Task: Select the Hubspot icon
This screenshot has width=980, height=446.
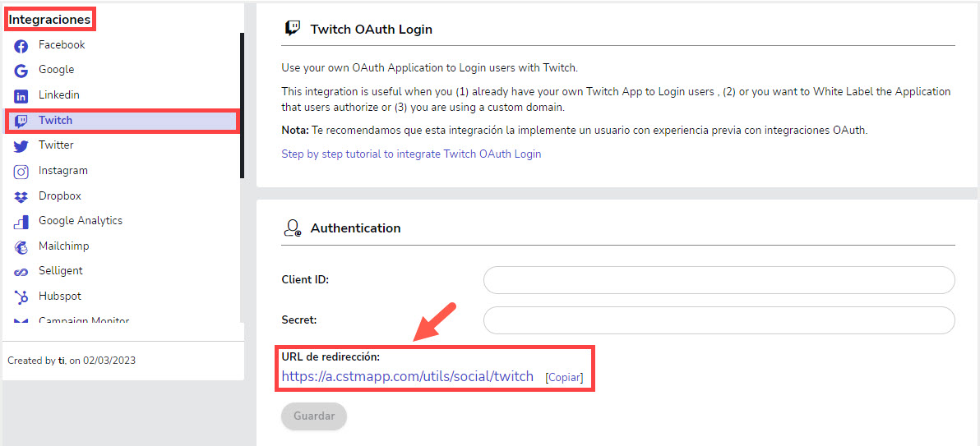Action: click(x=21, y=297)
